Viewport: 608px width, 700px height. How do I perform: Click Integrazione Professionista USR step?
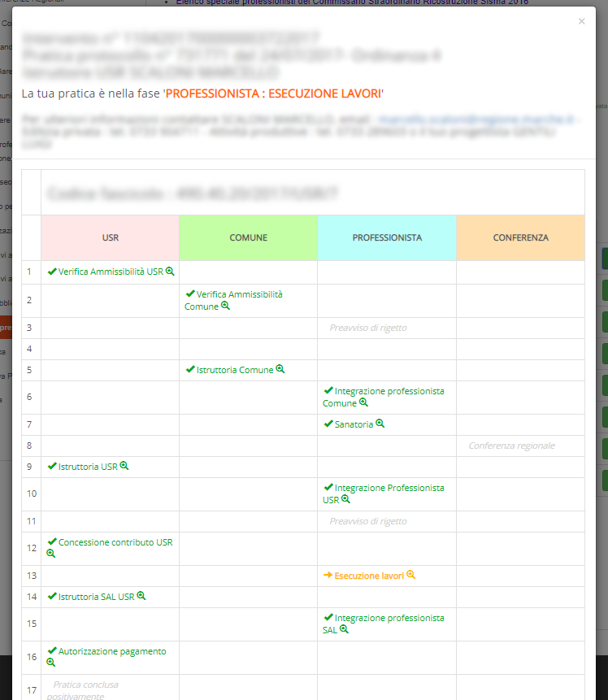click(384, 493)
